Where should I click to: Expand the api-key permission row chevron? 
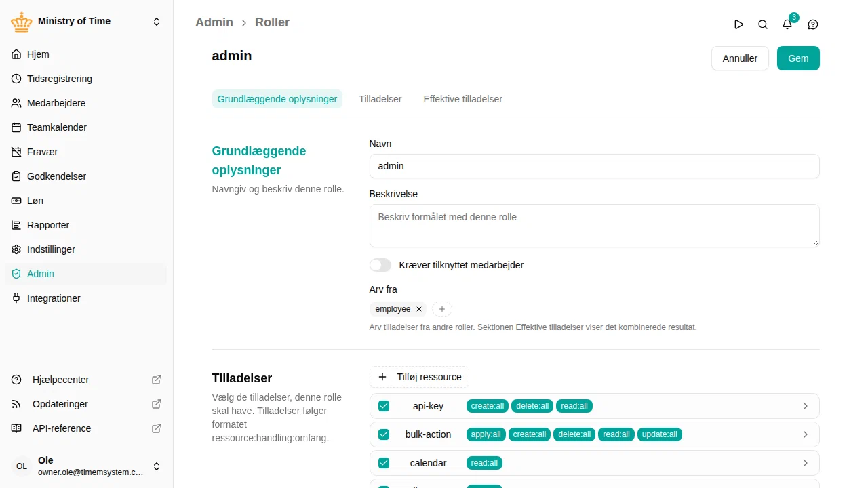[x=806, y=406]
